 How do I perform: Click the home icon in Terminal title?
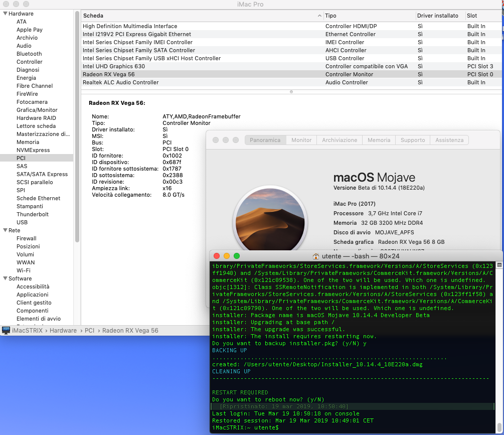click(316, 256)
